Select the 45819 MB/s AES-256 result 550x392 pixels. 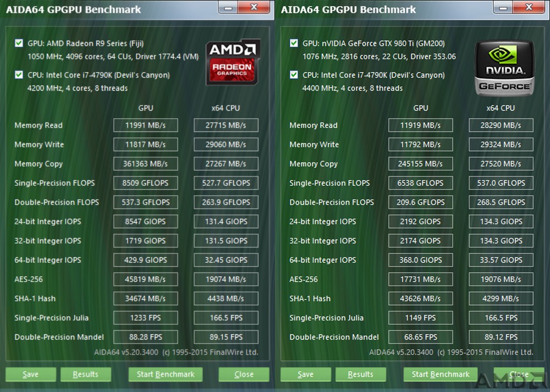[x=146, y=279]
